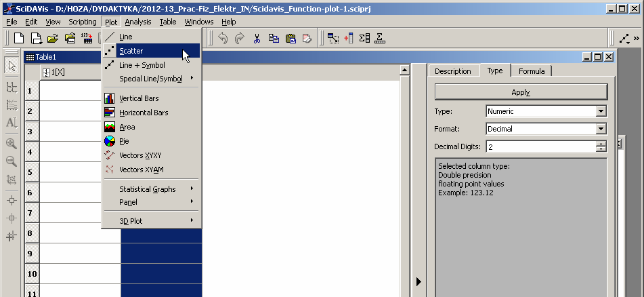Viewport: 644px width, 297px height.
Task: Open a project with the folder icon
Action: [x=53, y=38]
